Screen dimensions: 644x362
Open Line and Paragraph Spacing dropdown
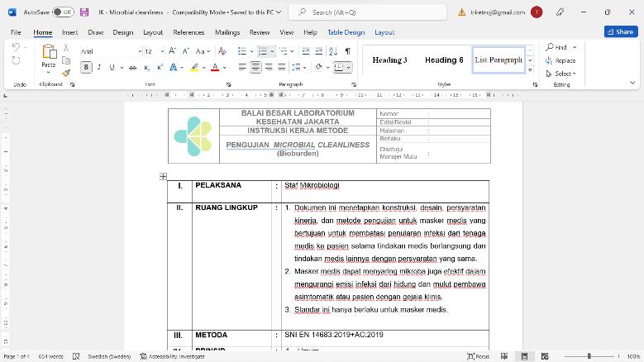[298, 67]
